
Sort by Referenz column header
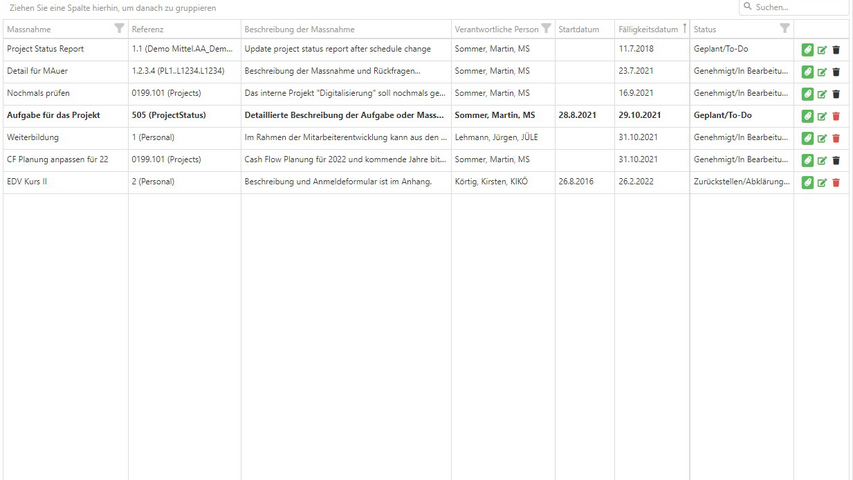[148, 29]
